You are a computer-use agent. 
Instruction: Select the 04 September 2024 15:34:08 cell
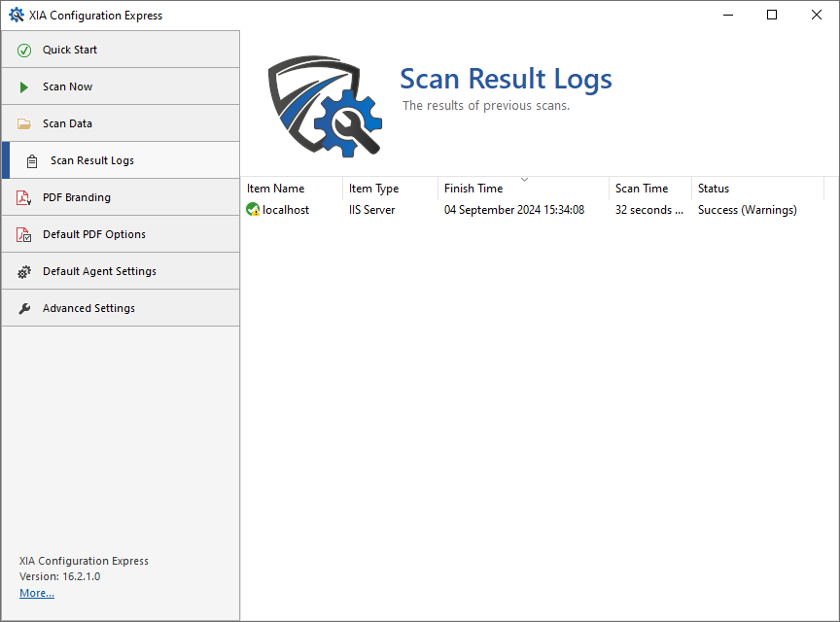click(x=514, y=210)
